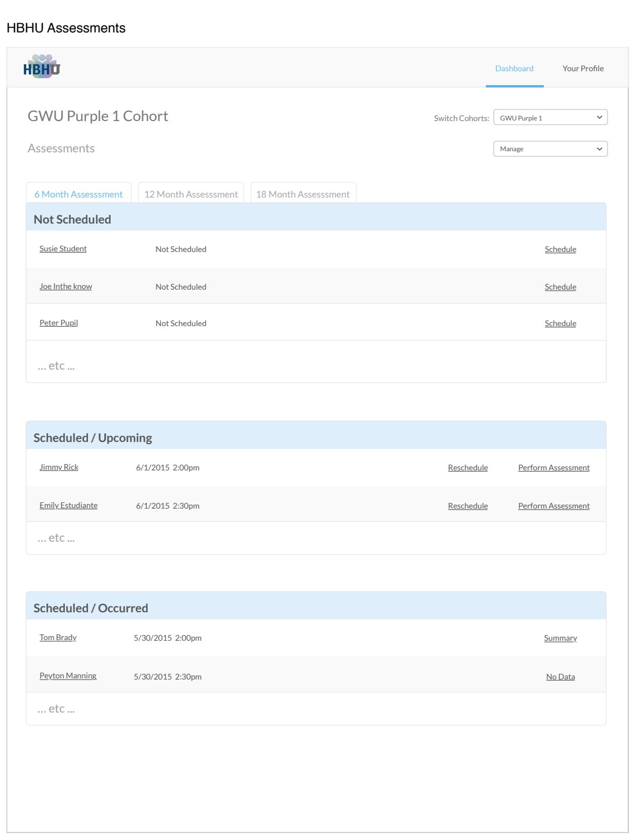Image resolution: width=637 pixels, height=840 pixels.
Task: Perform Assessment for Emily Estudiante
Action: tap(553, 506)
